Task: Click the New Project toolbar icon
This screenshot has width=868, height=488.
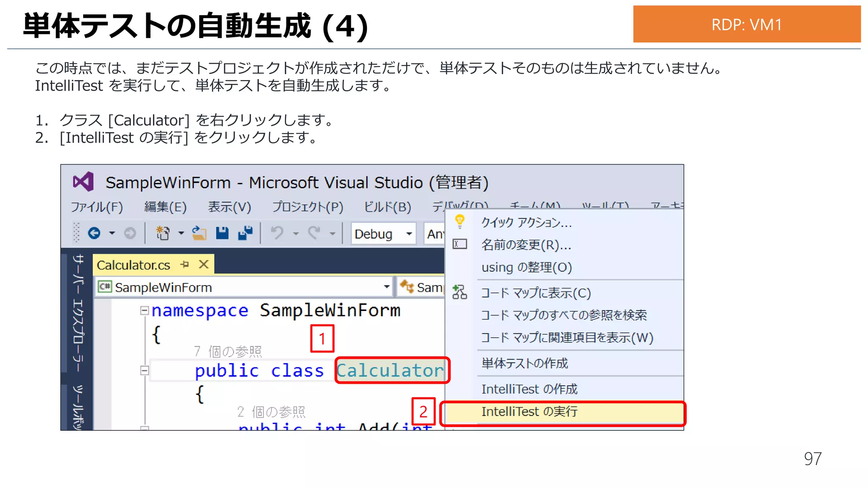Action: [x=163, y=233]
